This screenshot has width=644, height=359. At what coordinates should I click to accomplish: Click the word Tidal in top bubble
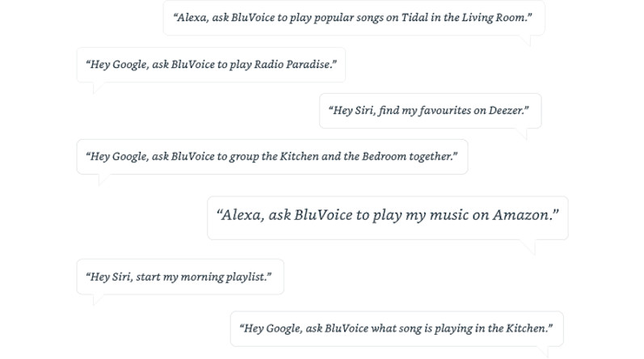pos(415,18)
